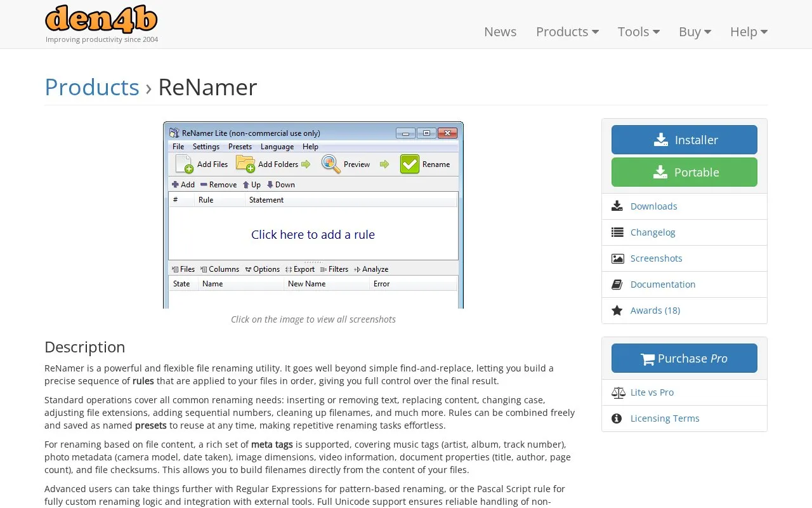Click the 'Improving productivity since 2004' tagline
This screenshot has height=508, width=812.
[x=101, y=39]
